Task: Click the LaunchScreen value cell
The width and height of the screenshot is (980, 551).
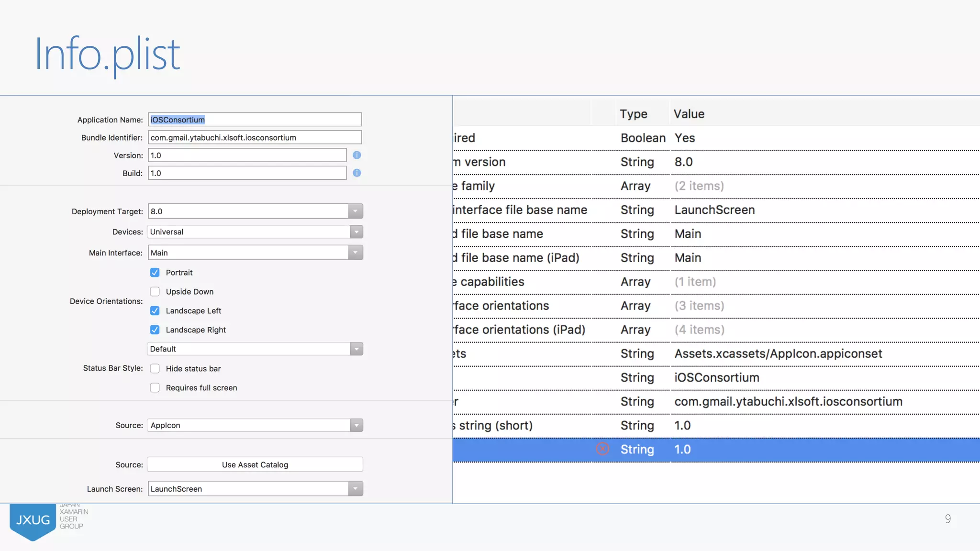Action: click(x=714, y=210)
